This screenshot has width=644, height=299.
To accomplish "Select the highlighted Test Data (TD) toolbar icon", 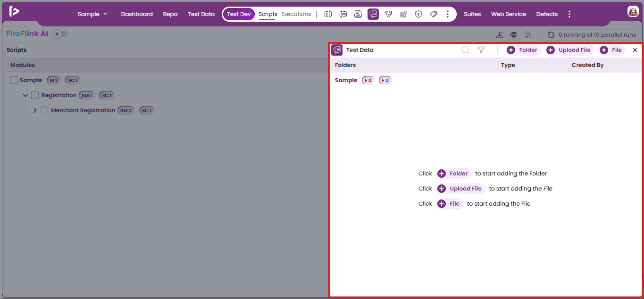I will pyautogui.click(x=373, y=14).
